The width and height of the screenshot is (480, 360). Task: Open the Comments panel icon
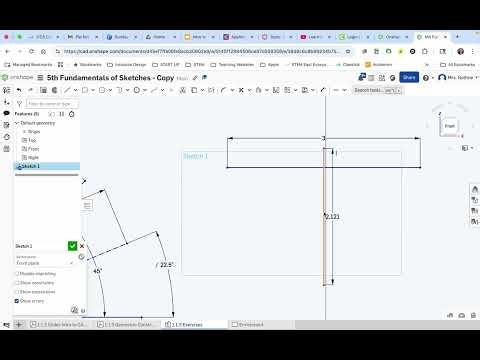pyautogui.click(x=6, y=113)
